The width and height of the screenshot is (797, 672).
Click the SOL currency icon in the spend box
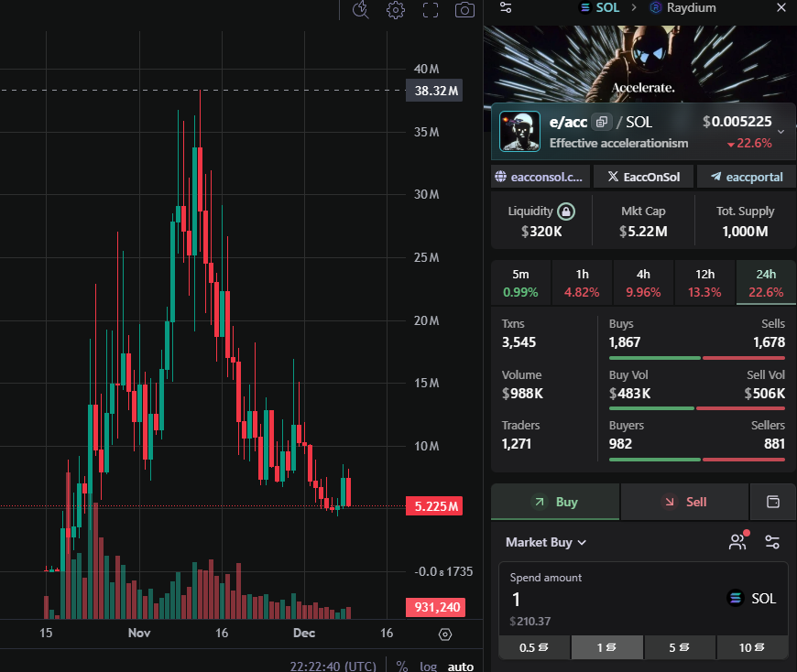[x=736, y=598]
